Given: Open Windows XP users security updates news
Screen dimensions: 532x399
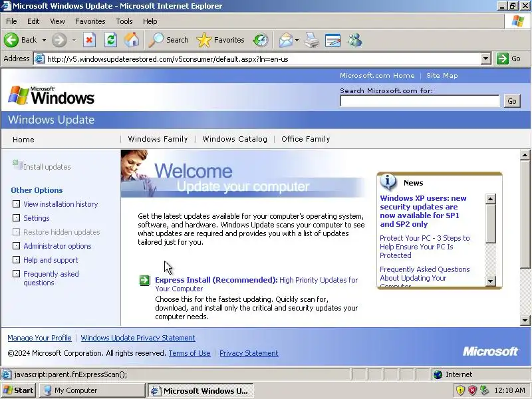Looking at the screenshot, I should (x=423, y=211).
